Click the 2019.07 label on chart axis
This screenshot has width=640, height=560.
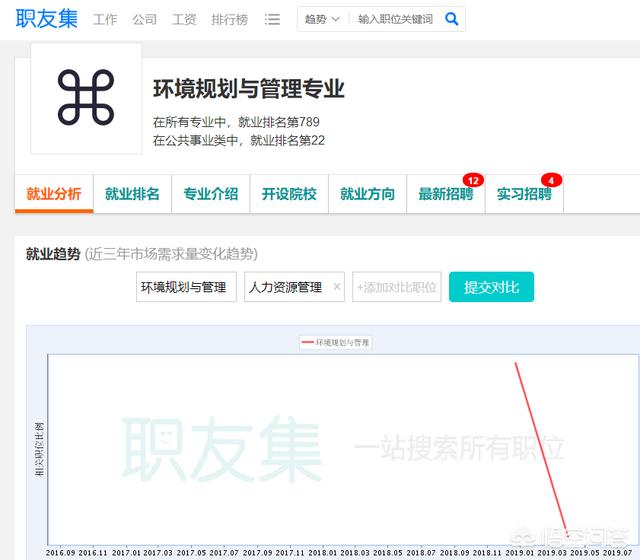(618, 553)
